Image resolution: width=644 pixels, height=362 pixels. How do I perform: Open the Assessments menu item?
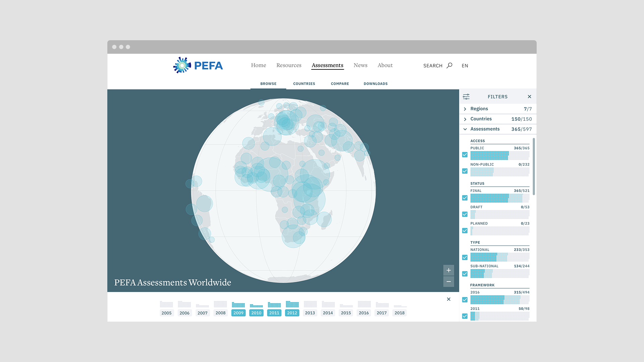click(x=327, y=65)
